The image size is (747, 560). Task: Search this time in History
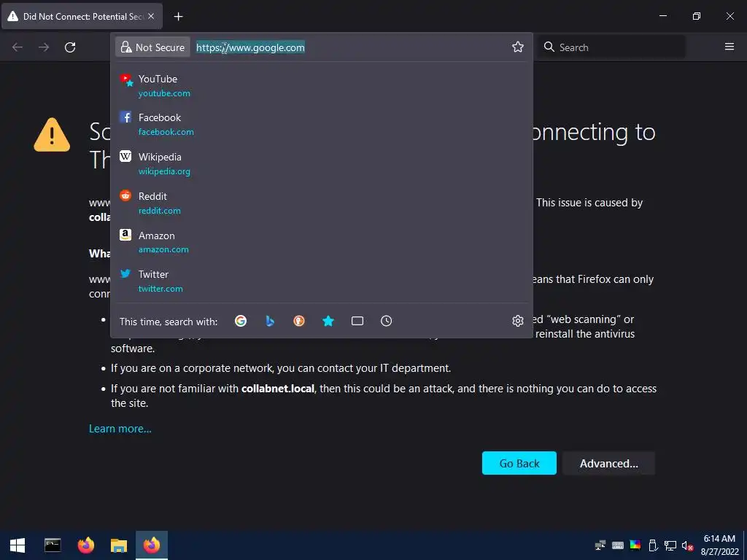click(387, 321)
